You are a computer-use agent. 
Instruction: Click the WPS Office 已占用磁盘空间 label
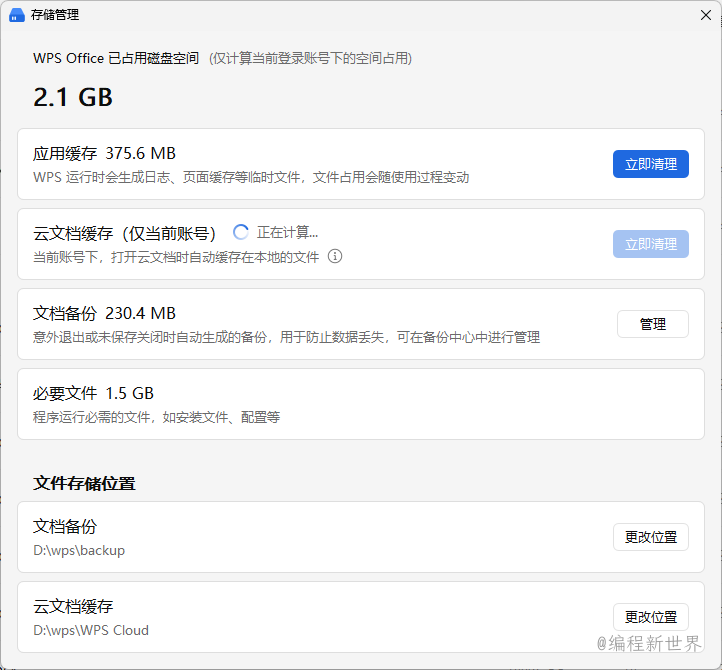point(116,58)
